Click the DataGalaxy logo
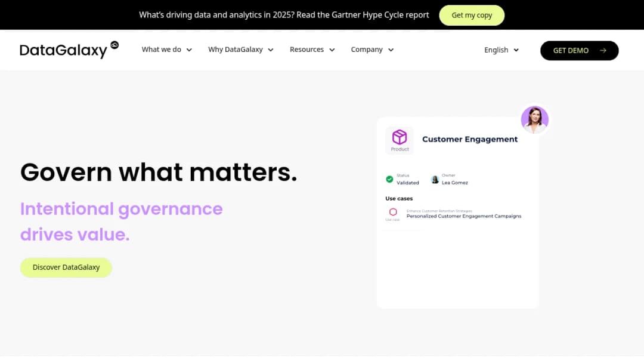The image size is (644, 363). pos(69,50)
